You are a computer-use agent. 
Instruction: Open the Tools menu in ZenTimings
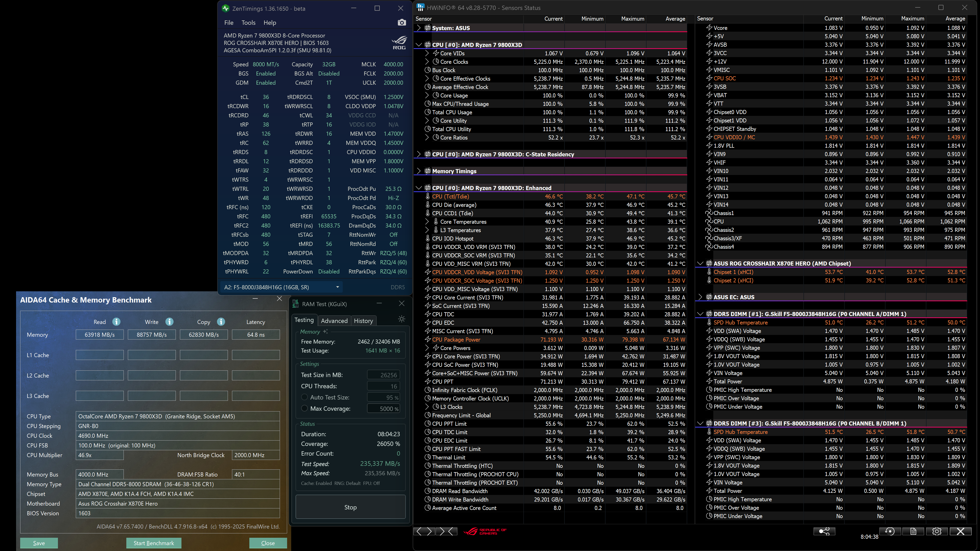point(248,23)
